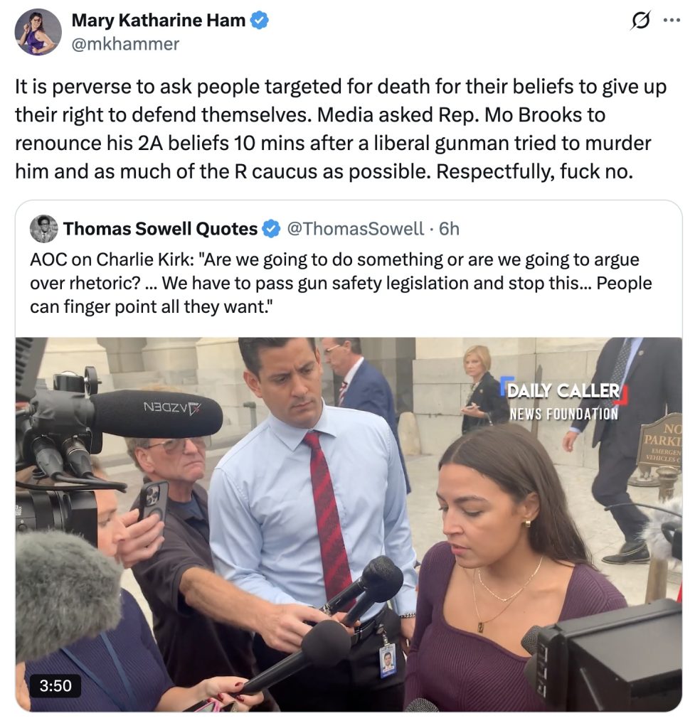Viewport: 700px width, 728px height.
Task: Open the @ThomasSowell handle link
Action: coord(356,229)
